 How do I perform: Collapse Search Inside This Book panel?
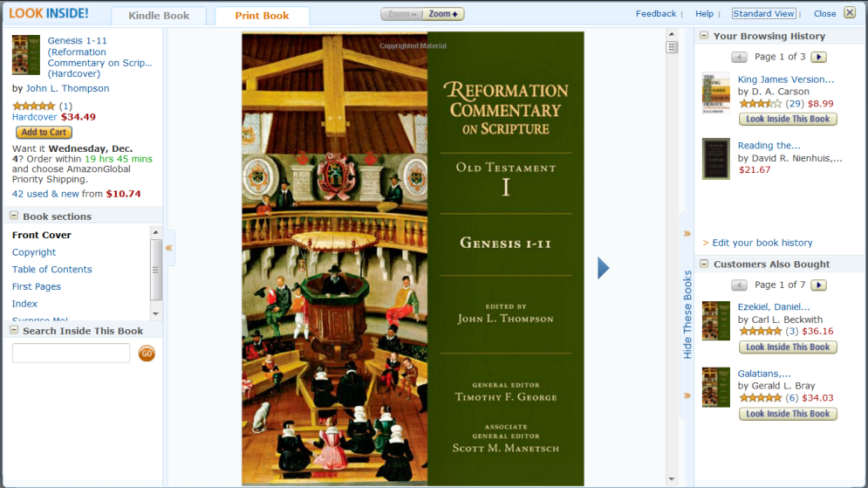click(14, 330)
